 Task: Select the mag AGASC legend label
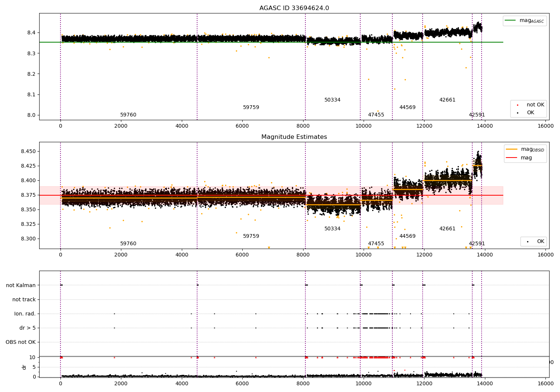(x=532, y=21)
